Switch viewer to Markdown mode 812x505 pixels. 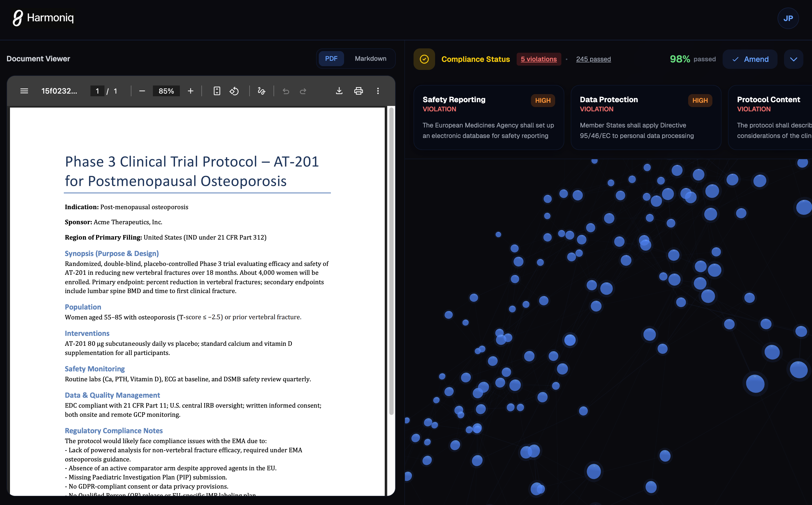point(370,59)
